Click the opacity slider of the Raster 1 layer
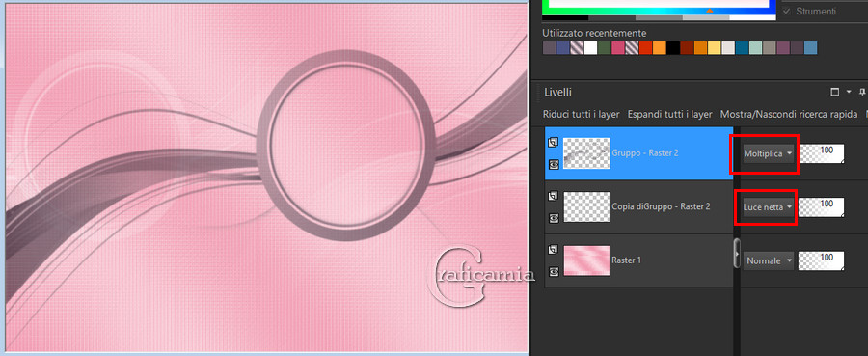Viewport: 868px width, 356px height. pyautogui.click(x=822, y=260)
